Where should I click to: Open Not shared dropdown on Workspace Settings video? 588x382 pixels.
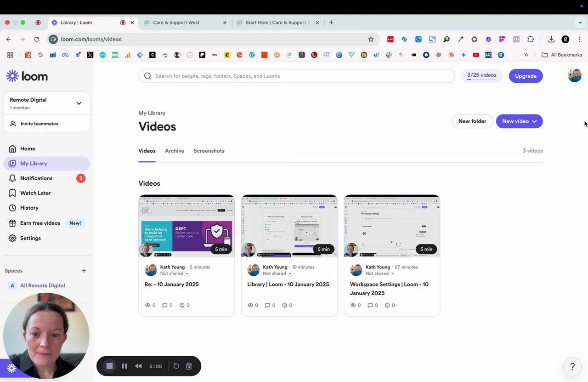[380, 274]
